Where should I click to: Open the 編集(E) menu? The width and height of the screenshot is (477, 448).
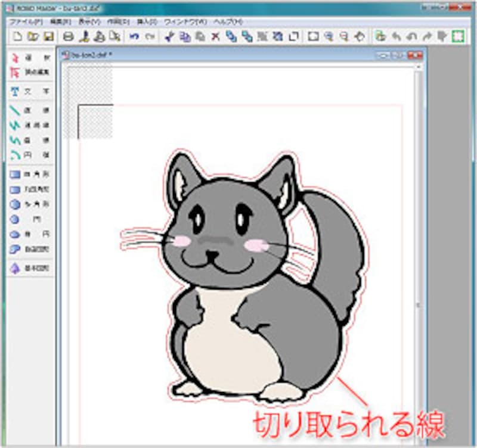[x=61, y=22]
